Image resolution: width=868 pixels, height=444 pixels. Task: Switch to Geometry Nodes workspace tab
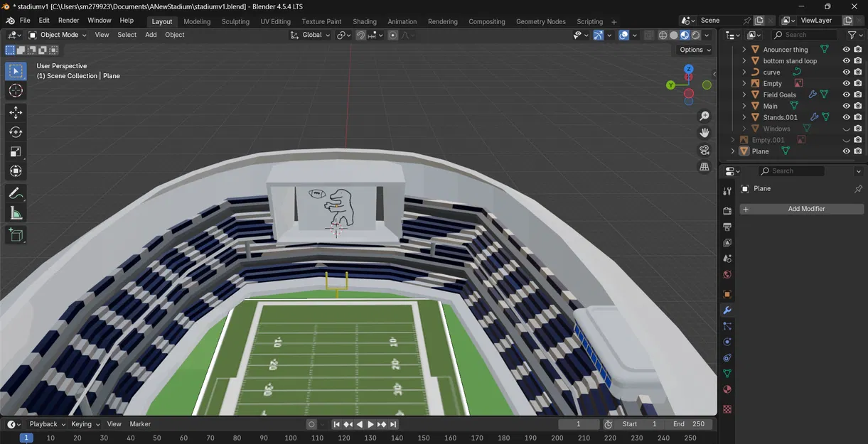540,21
